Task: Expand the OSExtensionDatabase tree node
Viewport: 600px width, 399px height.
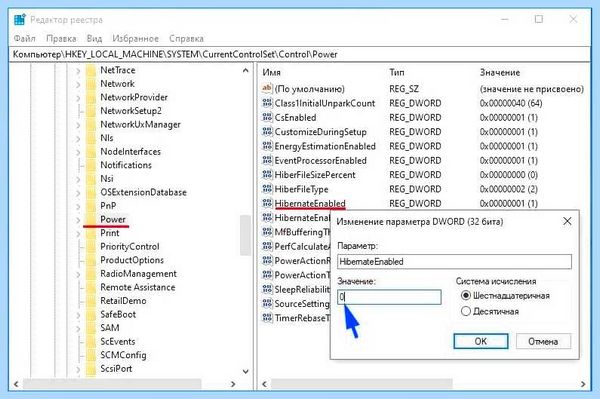Action: (x=78, y=193)
